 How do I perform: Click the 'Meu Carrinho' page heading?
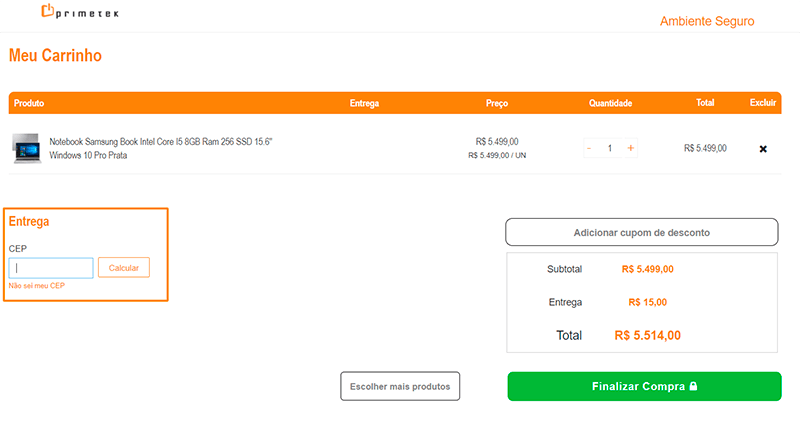click(55, 56)
